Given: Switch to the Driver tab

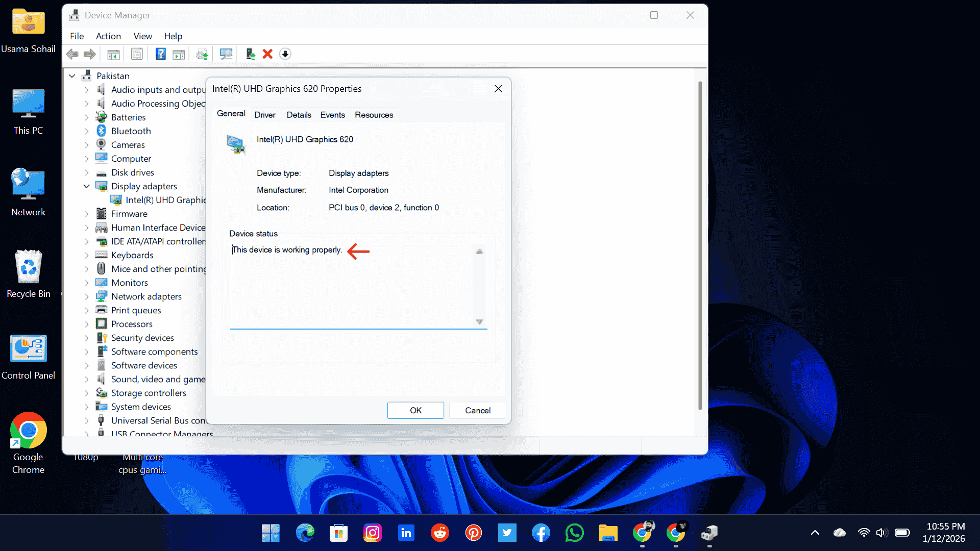Looking at the screenshot, I should click(x=264, y=115).
